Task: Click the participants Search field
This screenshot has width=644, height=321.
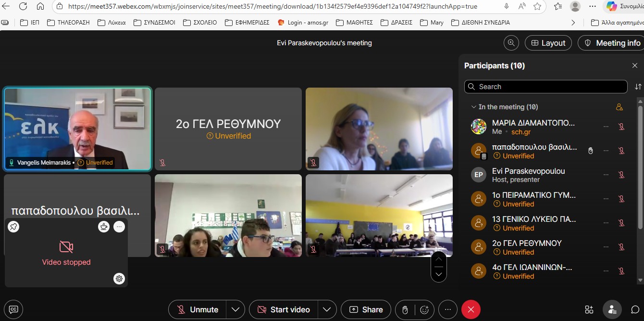Action: pyautogui.click(x=545, y=87)
